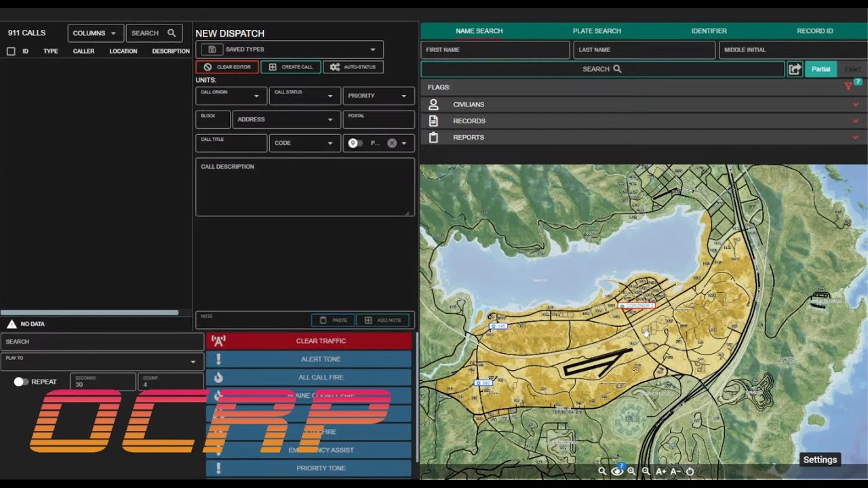Switch to the Plate Search tab
The height and width of the screenshot is (488, 868).
[x=597, y=31]
